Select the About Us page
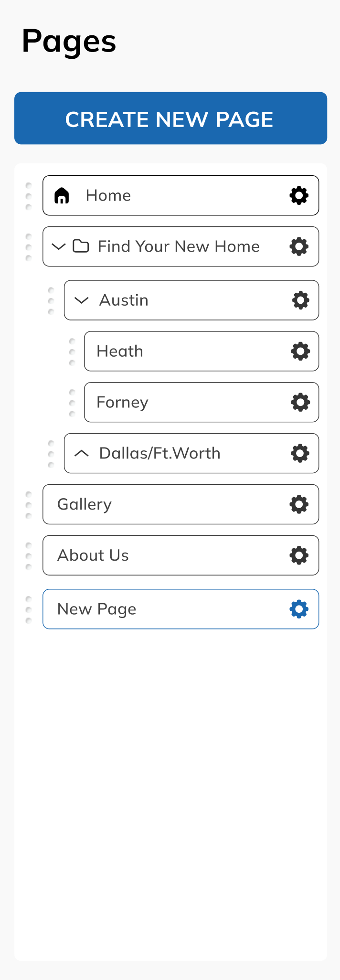The height and width of the screenshot is (980, 340). point(93,555)
